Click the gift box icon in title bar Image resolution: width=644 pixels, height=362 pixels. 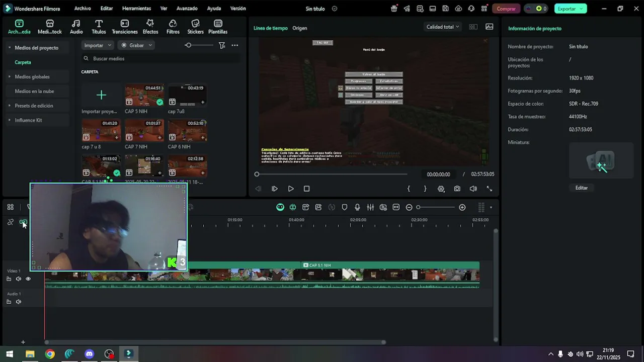(394, 9)
